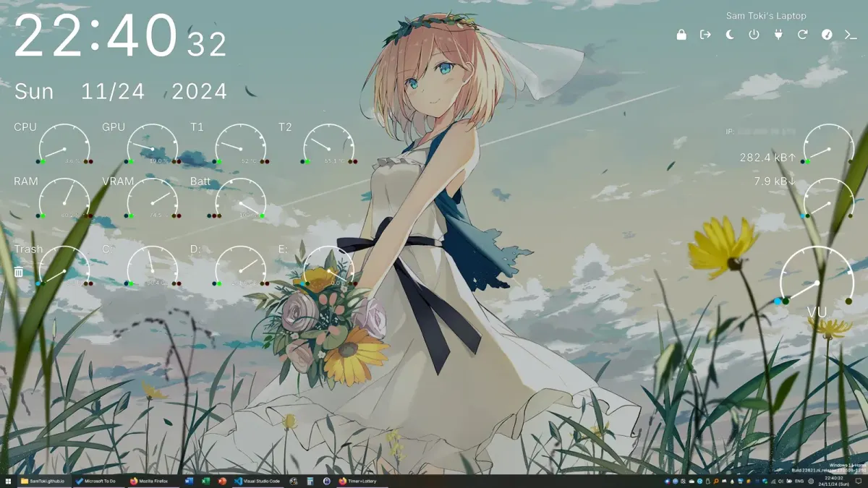Open the taskbar clock and date

(833, 481)
